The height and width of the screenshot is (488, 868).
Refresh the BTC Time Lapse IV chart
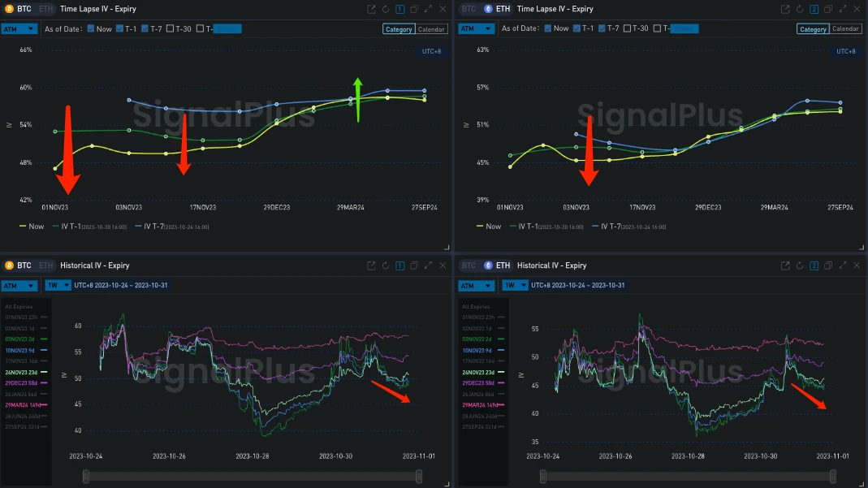[x=386, y=9]
